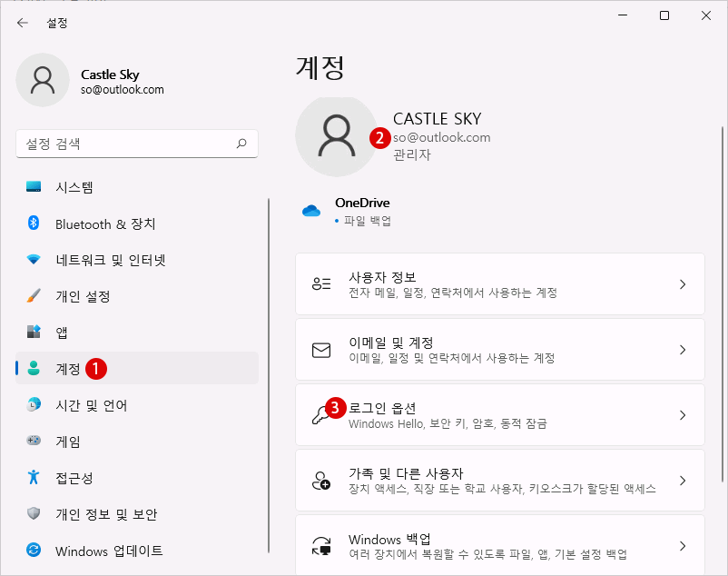This screenshot has height=576, width=728.
Task: Click the add-person icon of 가족 및 다른 사용자
Action: (320, 481)
